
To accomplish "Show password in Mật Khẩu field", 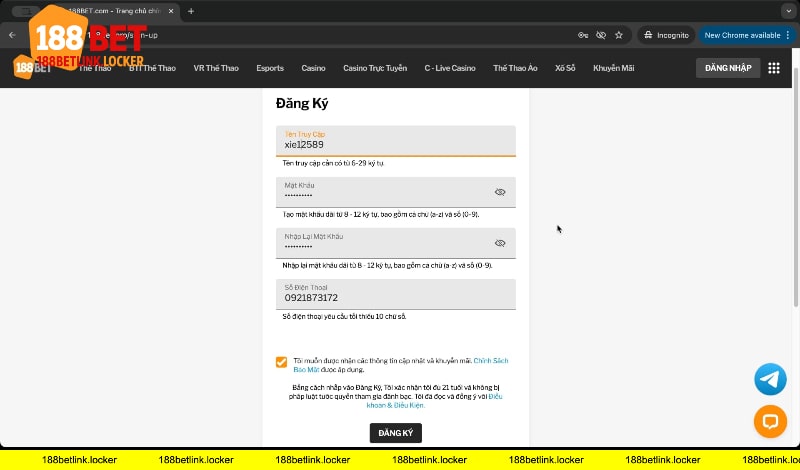I will tap(500, 192).
